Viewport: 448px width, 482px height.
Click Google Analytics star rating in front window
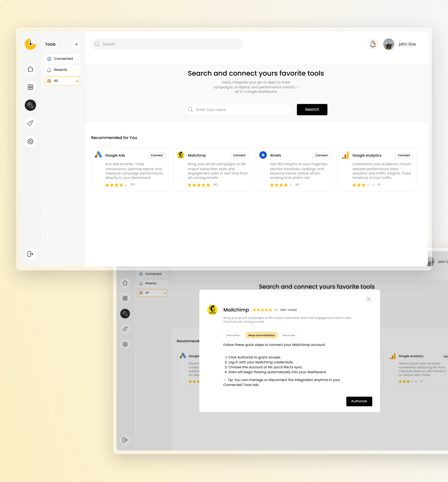click(x=363, y=185)
